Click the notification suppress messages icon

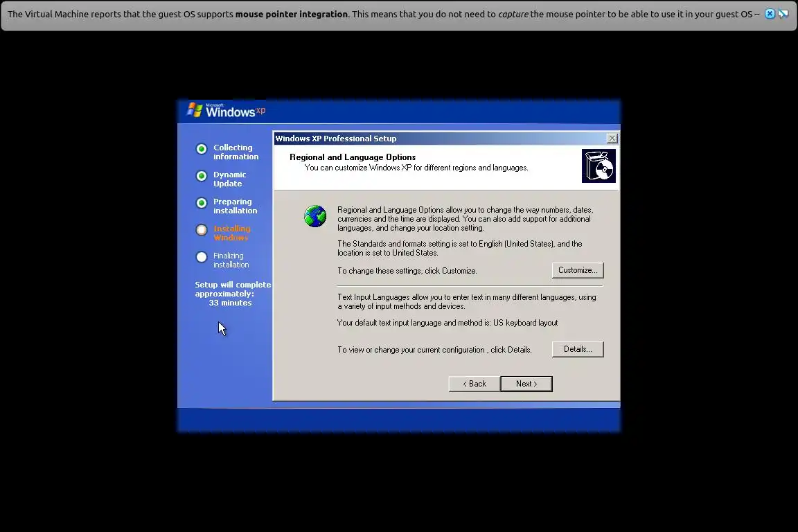tap(783, 14)
